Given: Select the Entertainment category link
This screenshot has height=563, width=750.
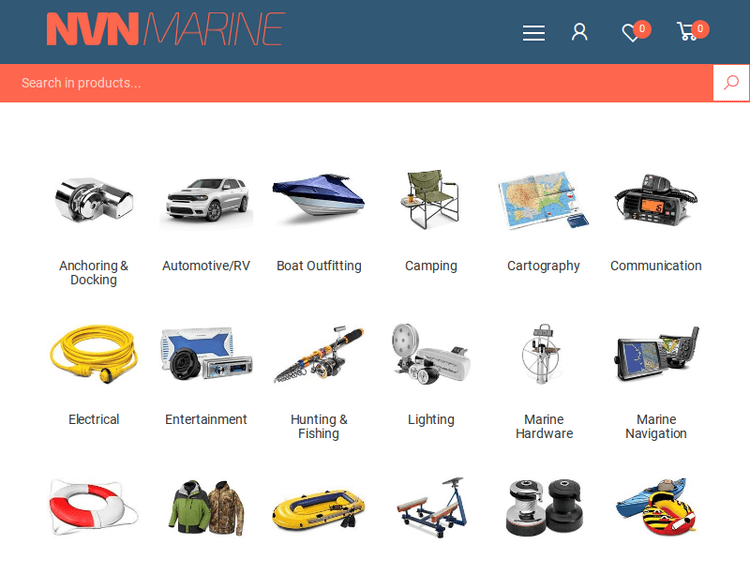Looking at the screenshot, I should point(206,419).
